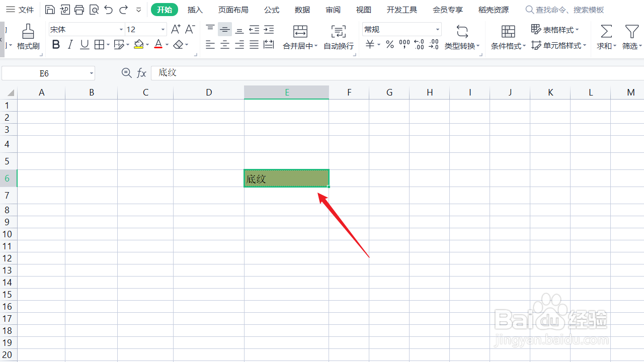Click the eraser clear icon
The width and height of the screenshot is (644, 362).
pyautogui.click(x=178, y=45)
